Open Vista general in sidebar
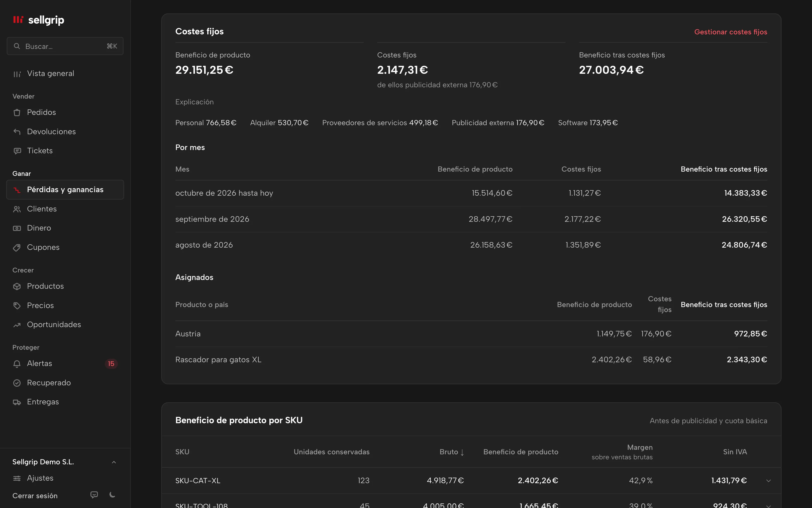812x508 pixels. pyautogui.click(x=65, y=74)
